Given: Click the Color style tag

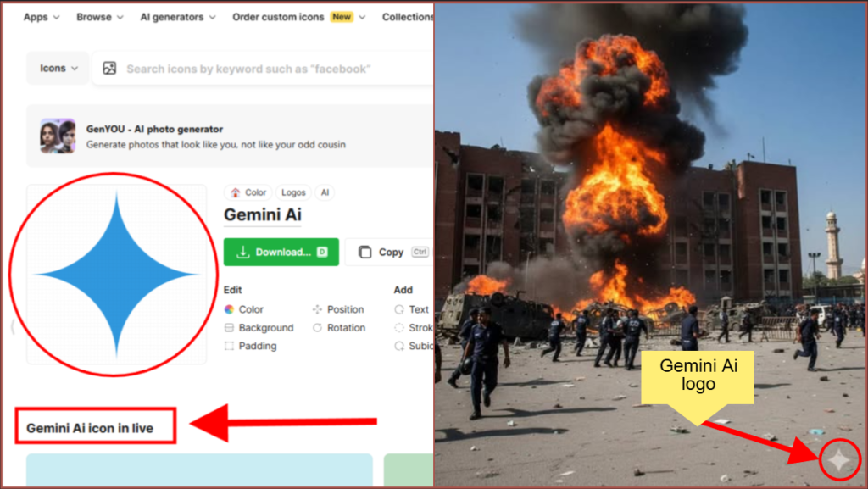Looking at the screenshot, I should [x=248, y=192].
